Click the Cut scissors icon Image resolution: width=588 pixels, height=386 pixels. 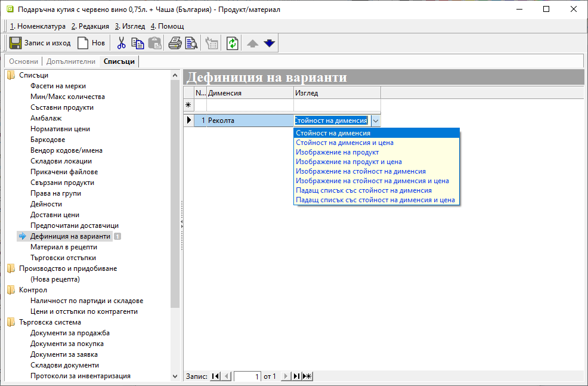coord(121,43)
